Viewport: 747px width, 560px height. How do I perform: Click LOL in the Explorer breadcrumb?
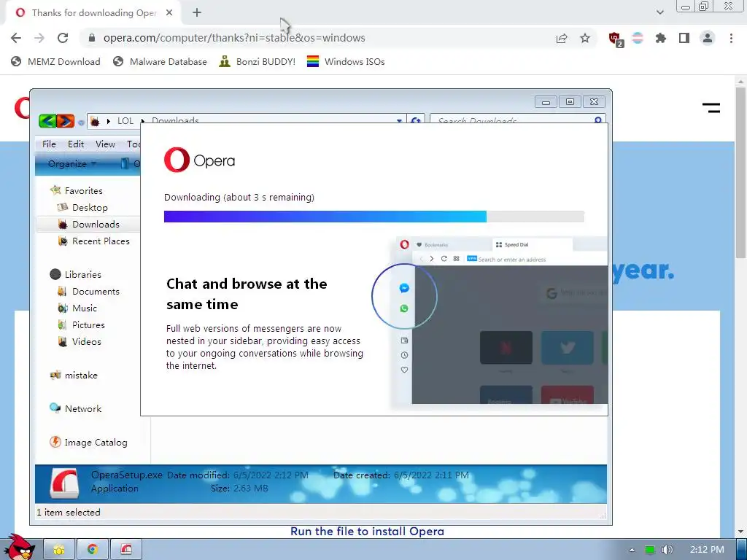[x=125, y=121]
